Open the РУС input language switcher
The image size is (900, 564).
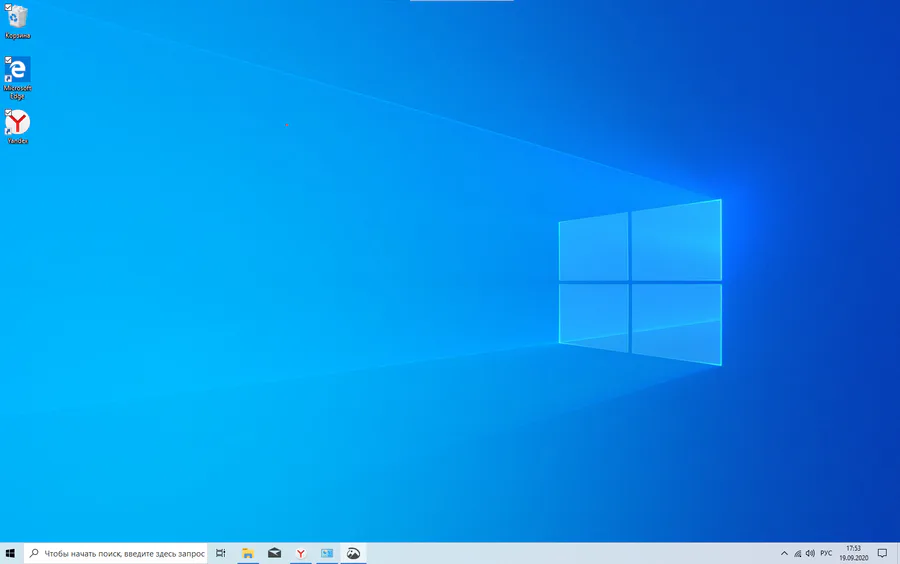point(826,554)
